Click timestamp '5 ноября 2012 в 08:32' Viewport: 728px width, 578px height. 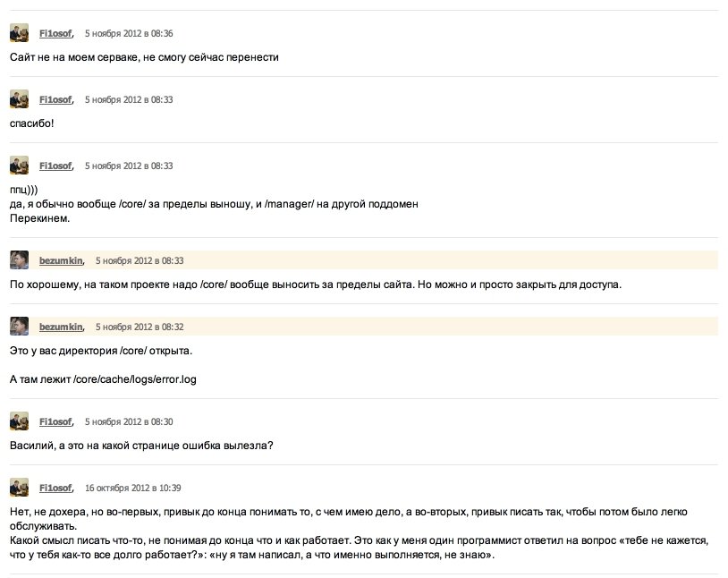(x=140, y=327)
